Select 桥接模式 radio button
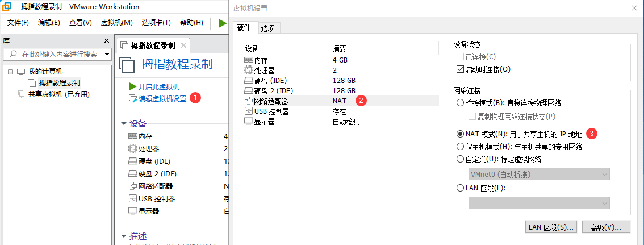The width and height of the screenshot is (644, 245). tap(461, 103)
